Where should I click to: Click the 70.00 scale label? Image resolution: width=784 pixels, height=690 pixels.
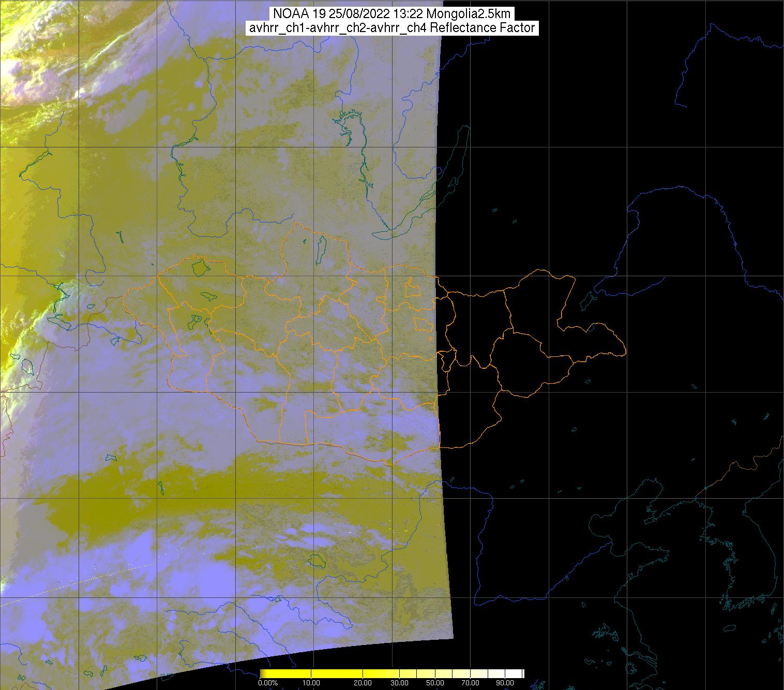click(x=471, y=683)
